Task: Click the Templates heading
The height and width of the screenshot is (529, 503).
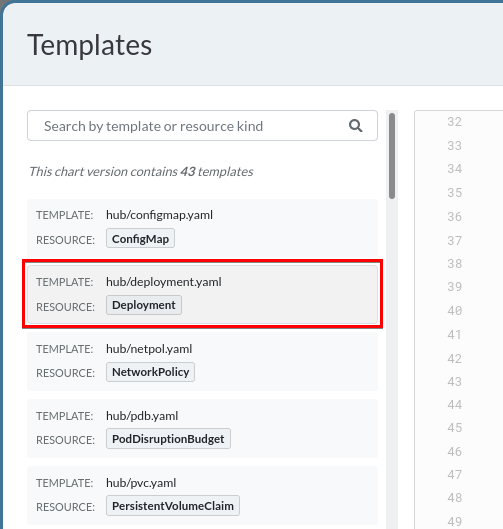Action: click(90, 45)
